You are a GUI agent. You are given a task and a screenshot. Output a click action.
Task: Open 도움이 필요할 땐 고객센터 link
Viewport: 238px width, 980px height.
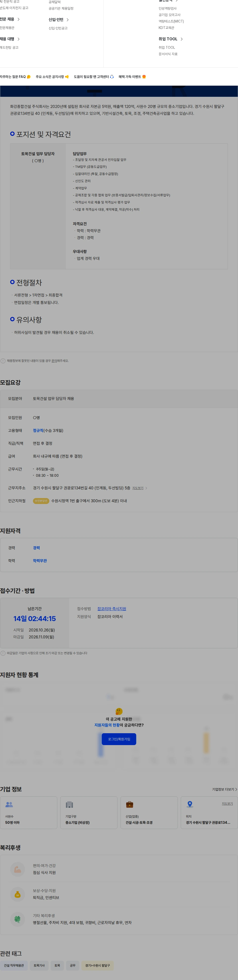coord(94,77)
